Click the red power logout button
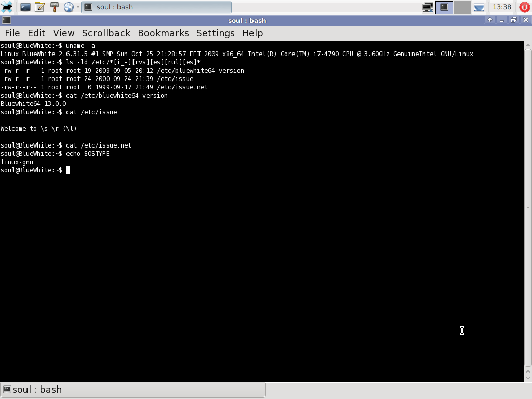The image size is (532, 399). pos(525,7)
